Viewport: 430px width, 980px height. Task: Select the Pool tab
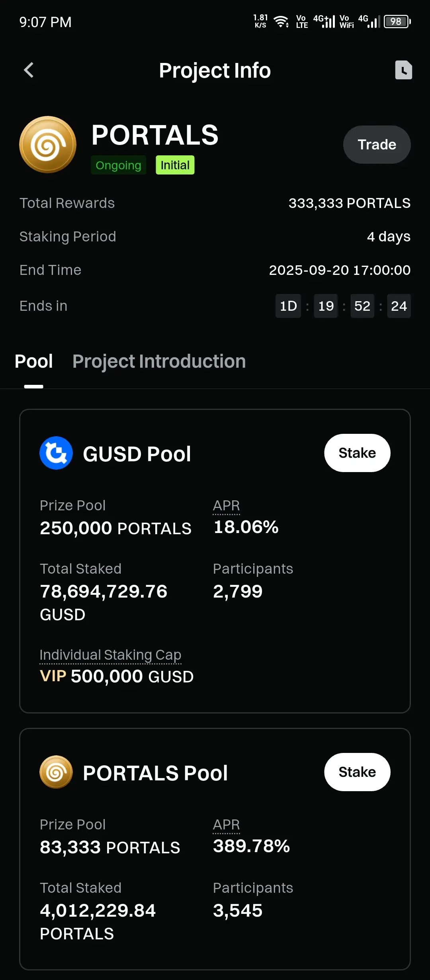coord(34,361)
